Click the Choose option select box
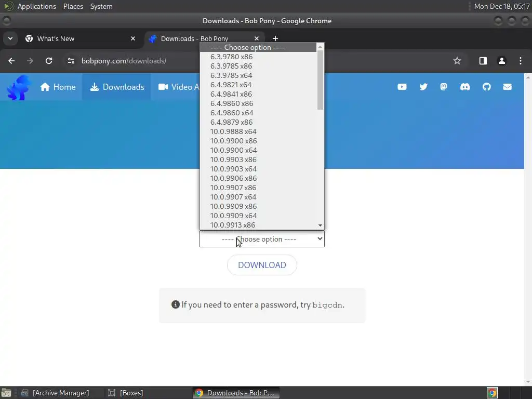This screenshot has height=399, width=532. [x=262, y=239]
